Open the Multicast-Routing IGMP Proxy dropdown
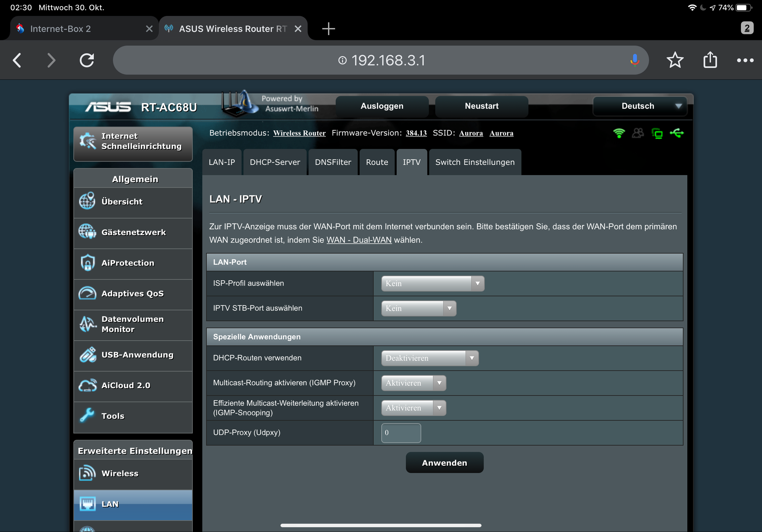 413,383
